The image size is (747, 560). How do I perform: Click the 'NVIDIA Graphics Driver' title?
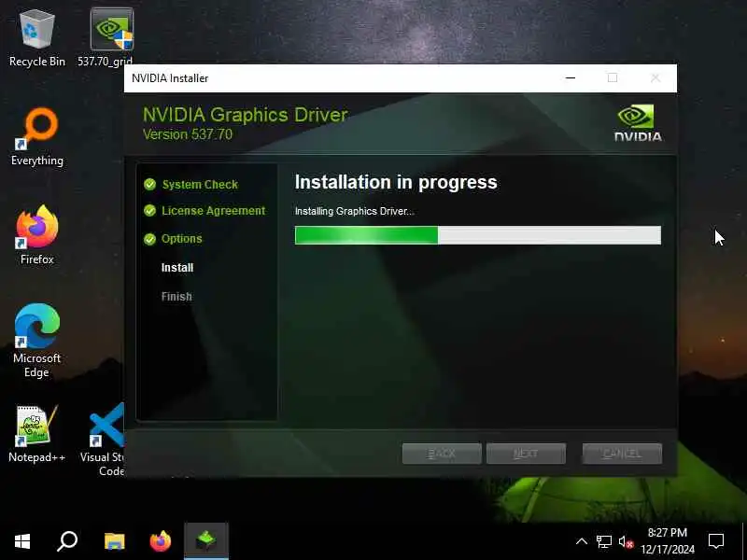tap(246, 115)
